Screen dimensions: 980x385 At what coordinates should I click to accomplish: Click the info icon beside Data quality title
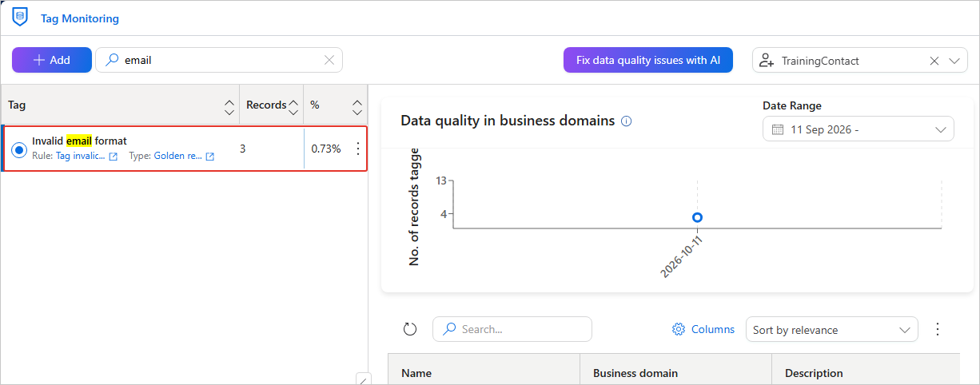point(627,121)
